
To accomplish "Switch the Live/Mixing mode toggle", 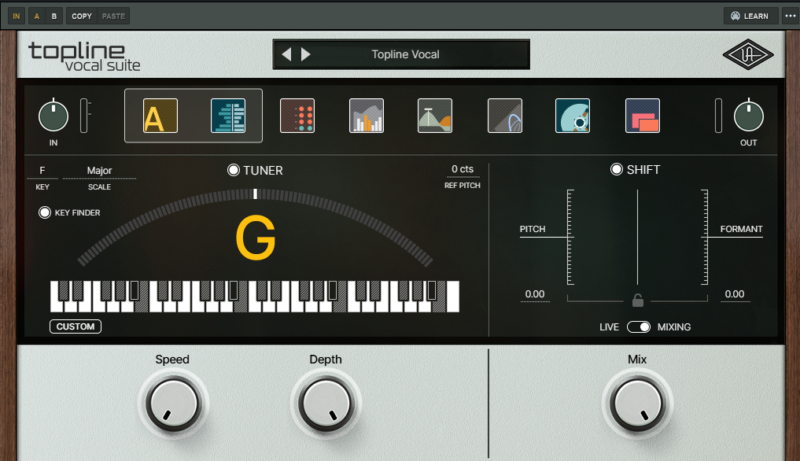I will (638, 327).
